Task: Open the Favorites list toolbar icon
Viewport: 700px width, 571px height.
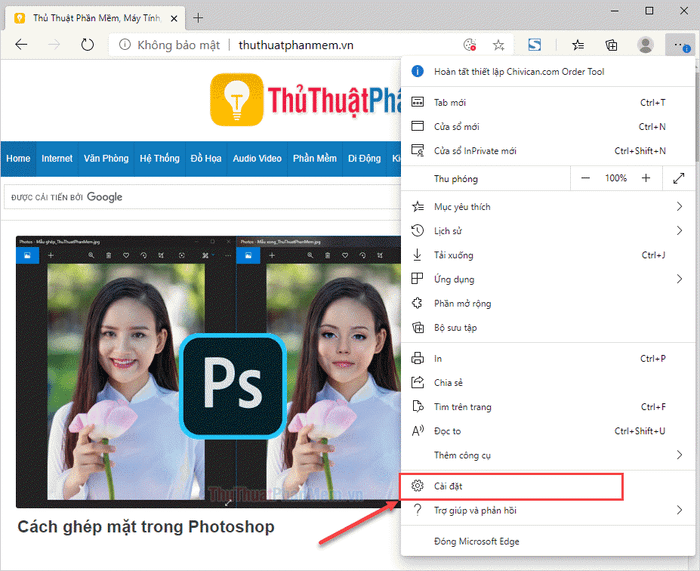Action: point(578,45)
